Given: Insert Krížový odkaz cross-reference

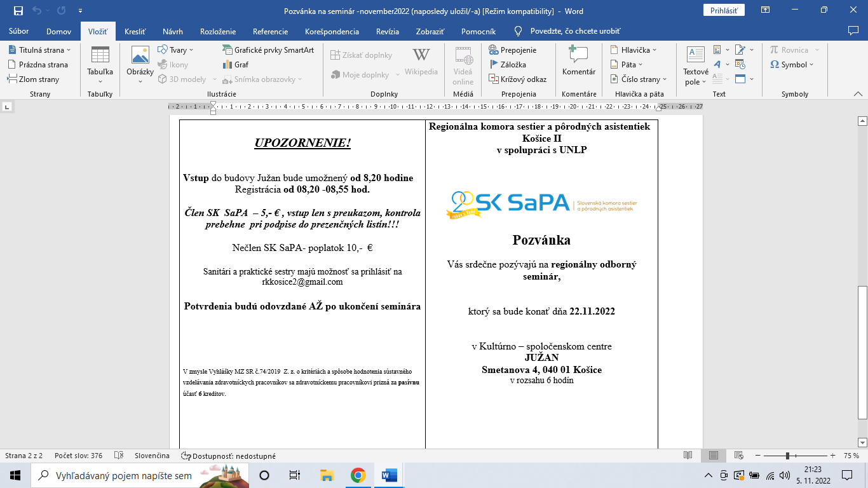Looking at the screenshot, I should 517,79.
